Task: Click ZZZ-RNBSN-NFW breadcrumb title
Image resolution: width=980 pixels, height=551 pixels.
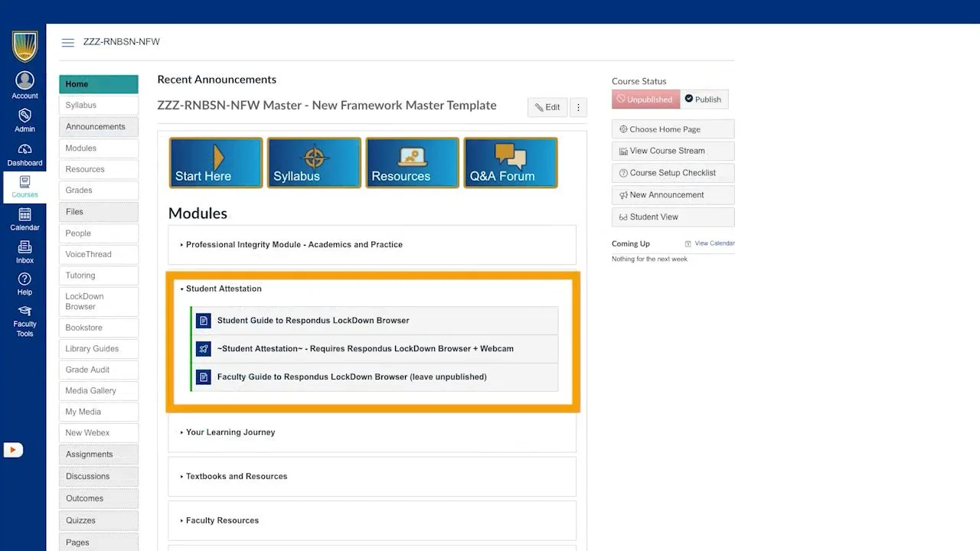Action: pyautogui.click(x=122, y=42)
